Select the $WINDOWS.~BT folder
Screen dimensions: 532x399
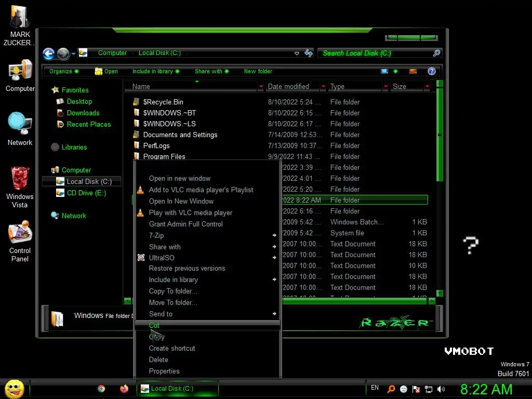point(169,113)
